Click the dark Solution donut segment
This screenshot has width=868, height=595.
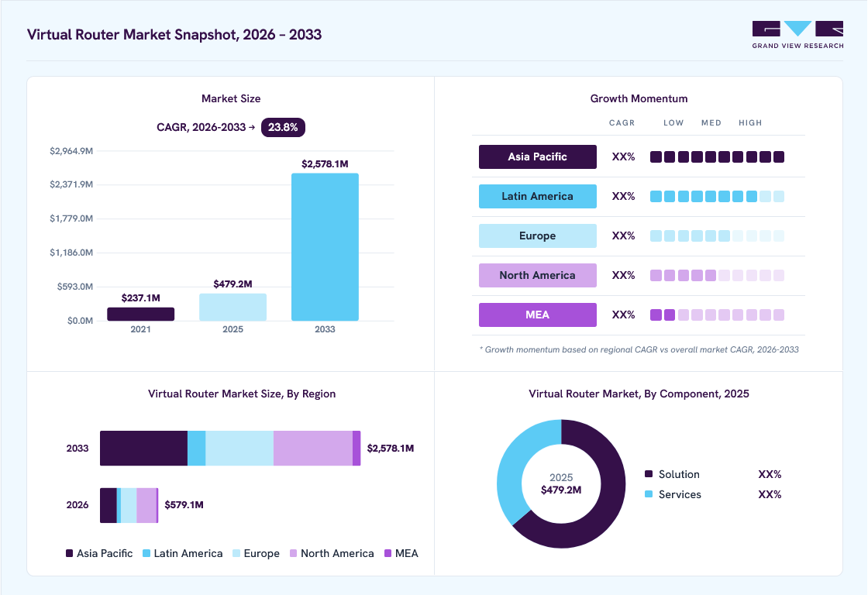pyautogui.click(x=609, y=498)
